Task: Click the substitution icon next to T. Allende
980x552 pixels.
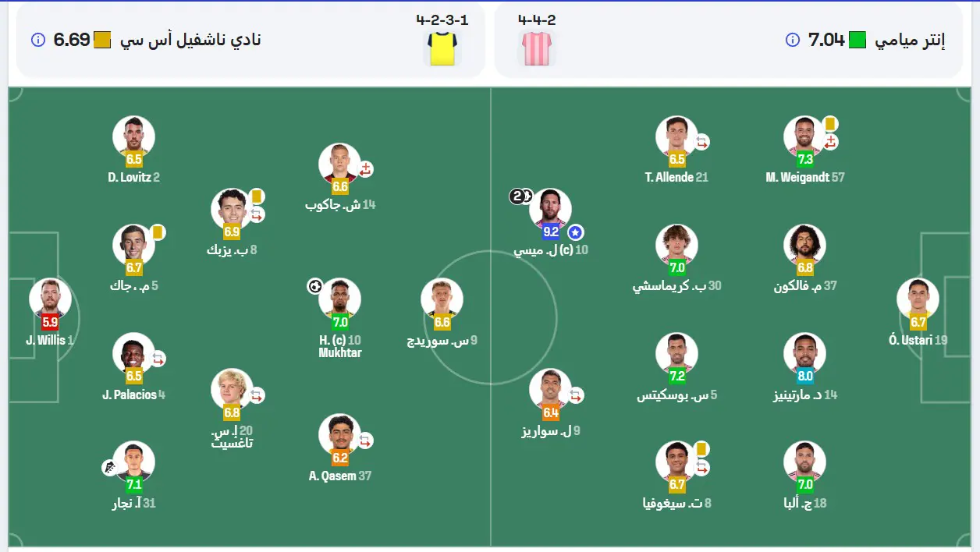Action: [x=701, y=142]
